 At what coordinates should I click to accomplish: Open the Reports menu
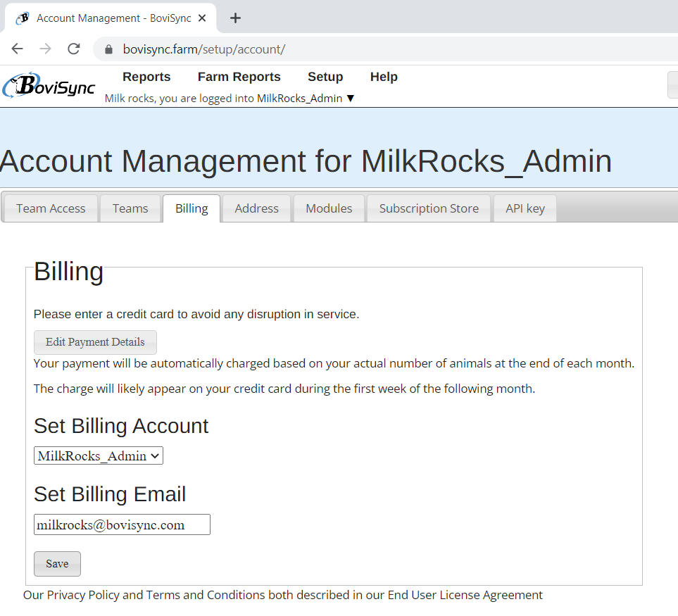[x=146, y=77]
